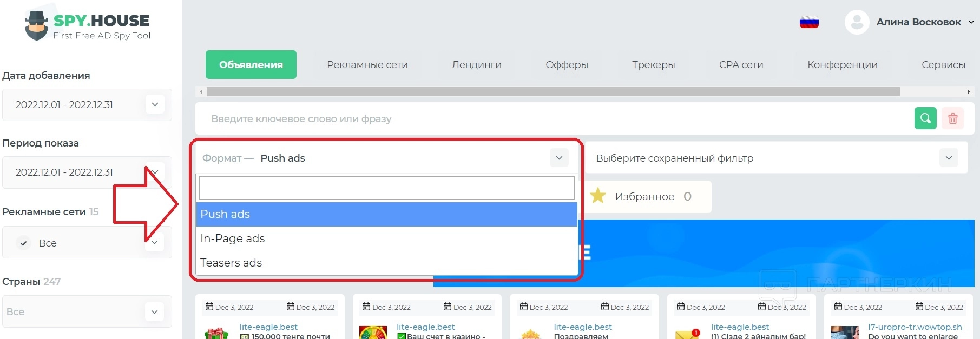This screenshot has height=339, width=980.
Task: Expand the Период показа date dropdown
Action: 155,172
